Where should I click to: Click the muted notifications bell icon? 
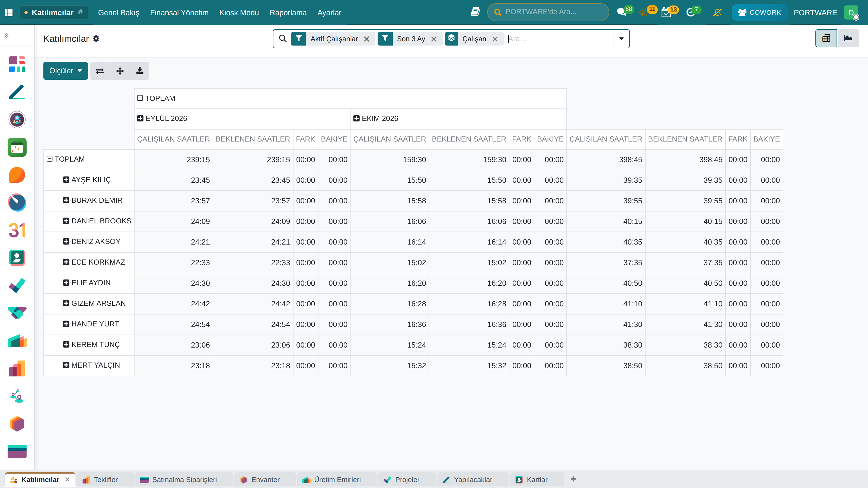tap(717, 12)
